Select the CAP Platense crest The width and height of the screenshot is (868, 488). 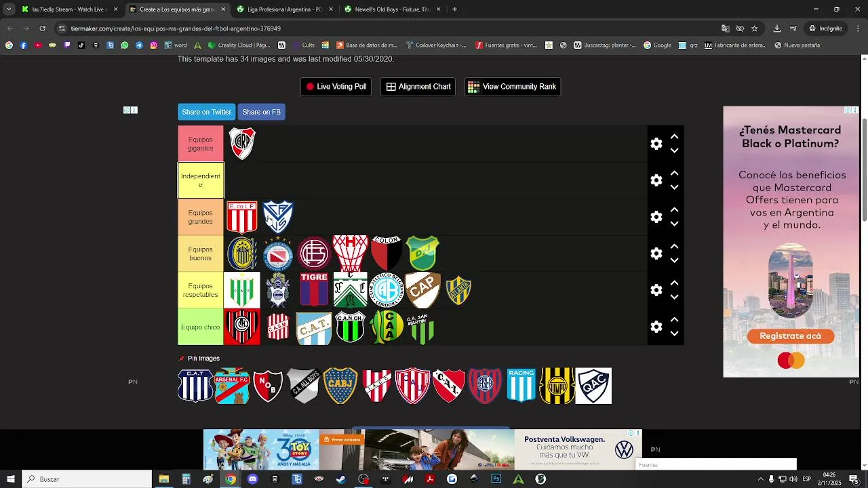[x=423, y=290]
